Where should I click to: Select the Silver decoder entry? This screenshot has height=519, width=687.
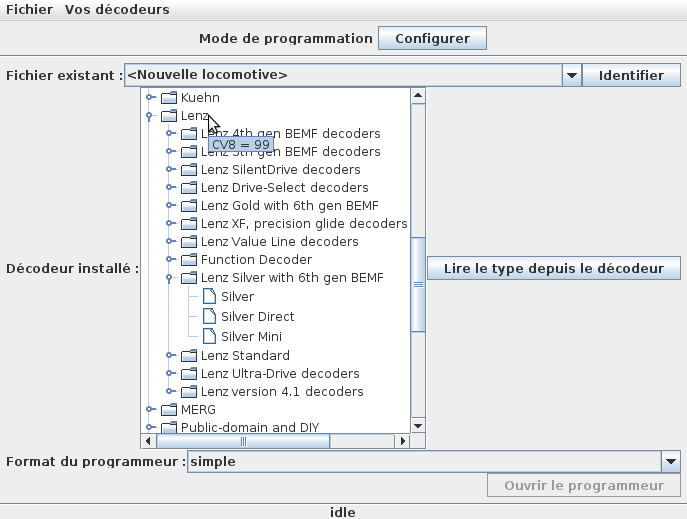click(237, 297)
